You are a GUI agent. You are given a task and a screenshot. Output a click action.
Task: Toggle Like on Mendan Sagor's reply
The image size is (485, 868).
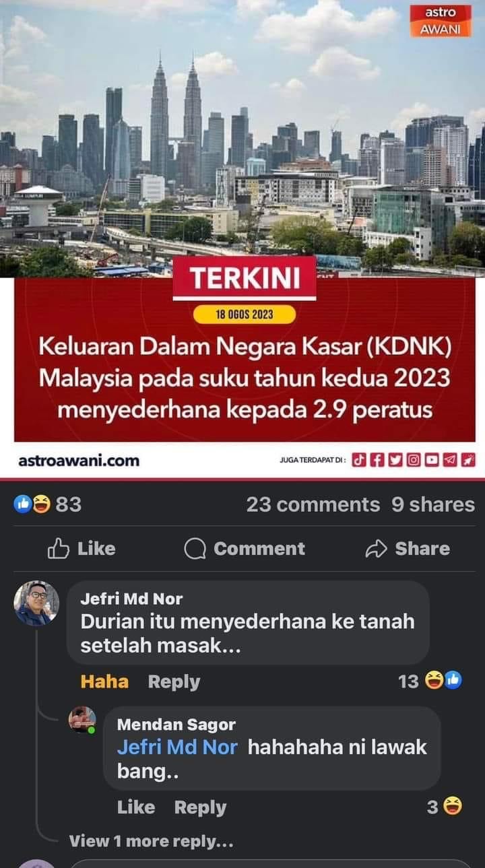click(136, 807)
